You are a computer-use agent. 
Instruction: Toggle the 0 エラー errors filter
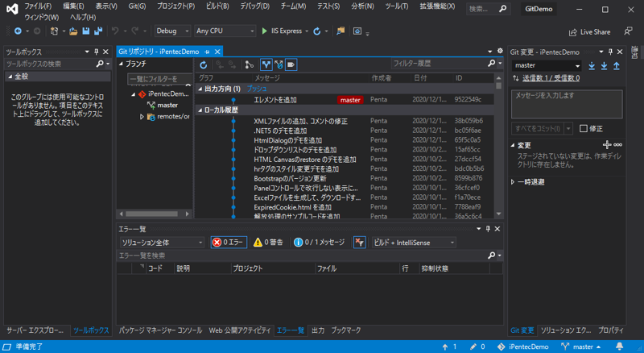pyautogui.click(x=229, y=243)
